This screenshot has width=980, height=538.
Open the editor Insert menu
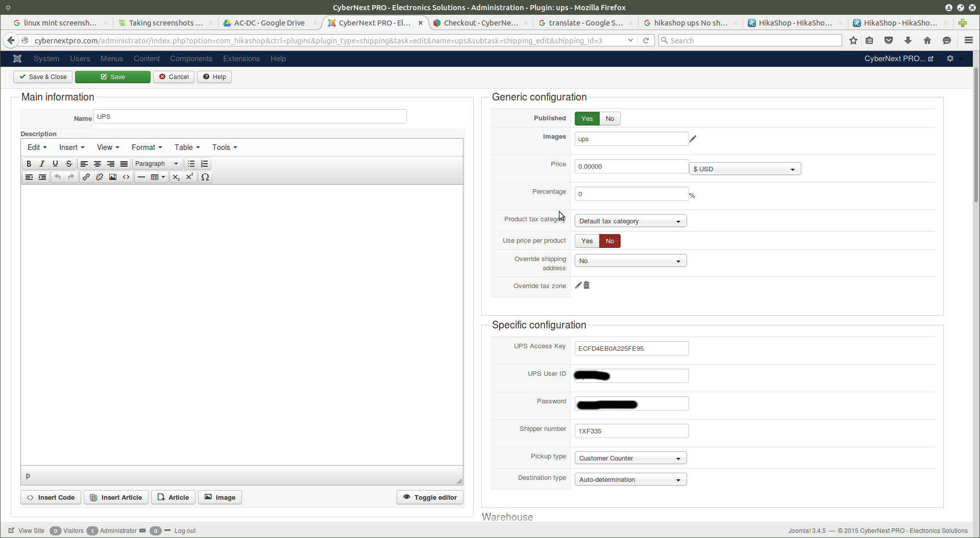(71, 147)
